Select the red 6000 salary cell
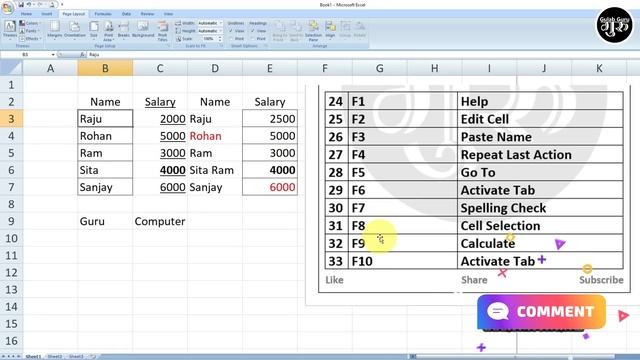This screenshot has height=360, width=640. [x=270, y=187]
